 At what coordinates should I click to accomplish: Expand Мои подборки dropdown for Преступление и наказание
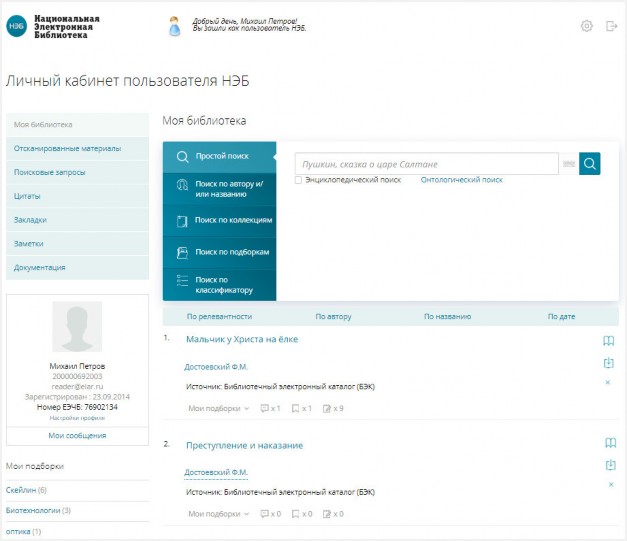(219, 514)
